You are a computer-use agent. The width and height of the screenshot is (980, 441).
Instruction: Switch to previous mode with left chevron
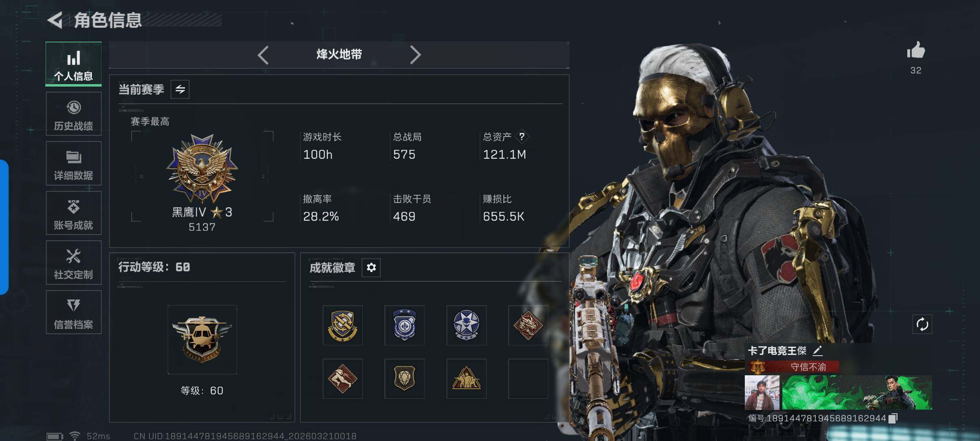tap(263, 55)
